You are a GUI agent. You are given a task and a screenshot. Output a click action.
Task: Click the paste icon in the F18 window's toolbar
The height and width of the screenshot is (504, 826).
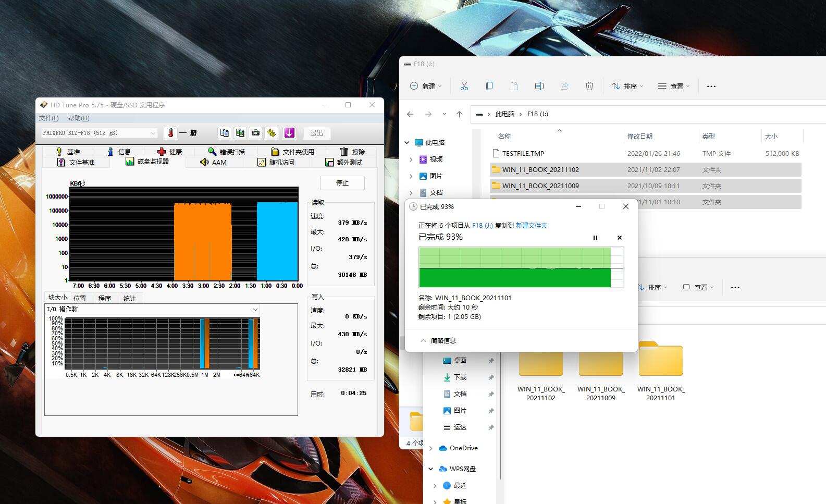514,86
